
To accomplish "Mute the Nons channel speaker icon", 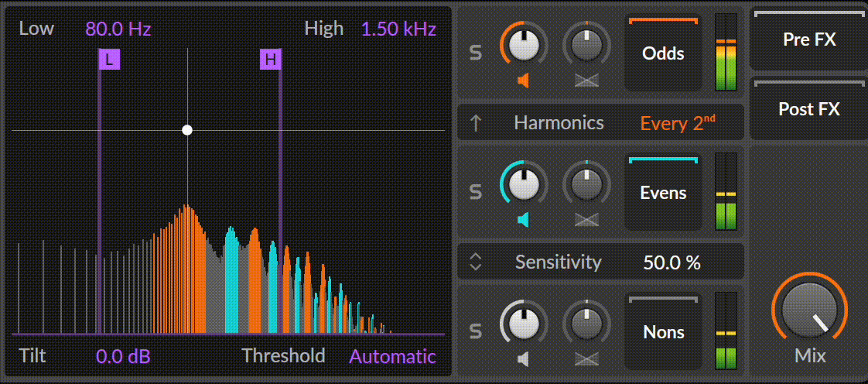I will 523,360.
